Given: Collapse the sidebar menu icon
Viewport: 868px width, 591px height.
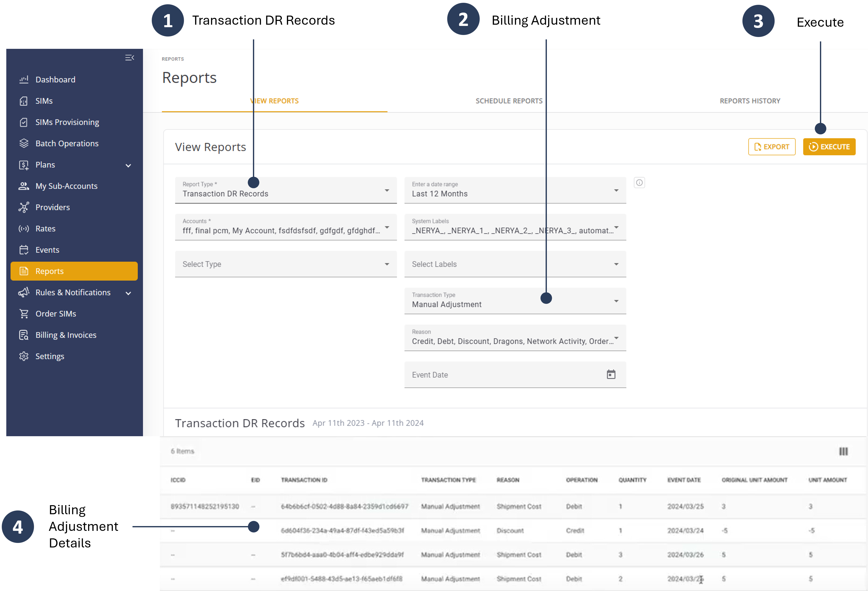Looking at the screenshot, I should (129, 58).
